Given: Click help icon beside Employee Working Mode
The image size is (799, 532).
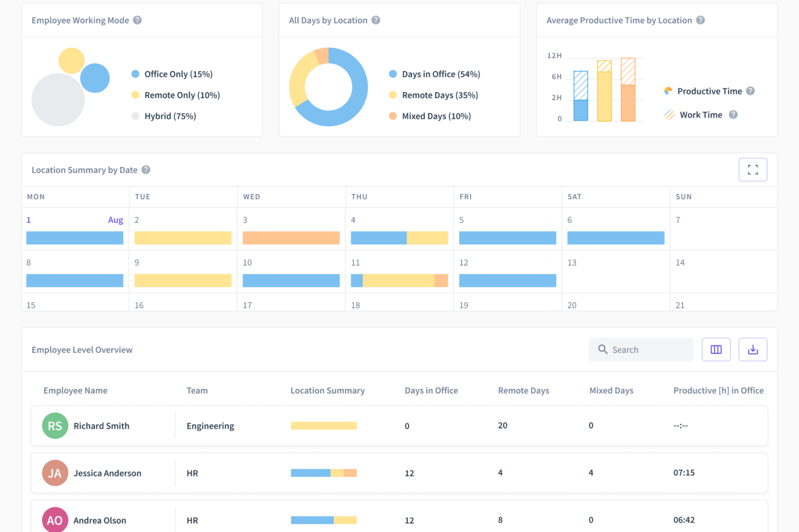Looking at the screenshot, I should (137, 20).
